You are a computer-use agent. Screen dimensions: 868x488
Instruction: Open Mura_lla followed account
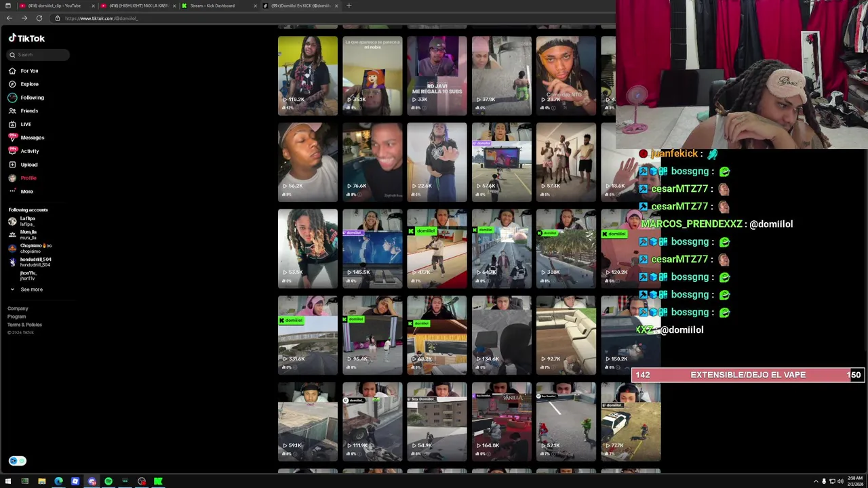tap(23, 235)
